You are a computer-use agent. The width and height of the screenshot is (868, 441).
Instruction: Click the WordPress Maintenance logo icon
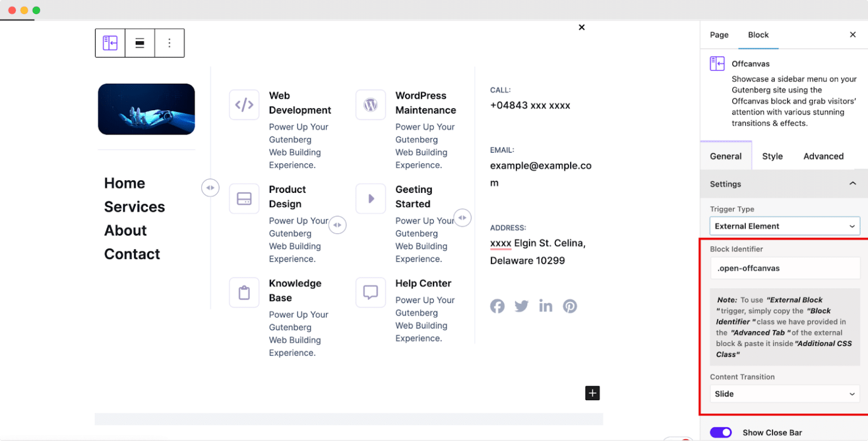pyautogui.click(x=371, y=105)
